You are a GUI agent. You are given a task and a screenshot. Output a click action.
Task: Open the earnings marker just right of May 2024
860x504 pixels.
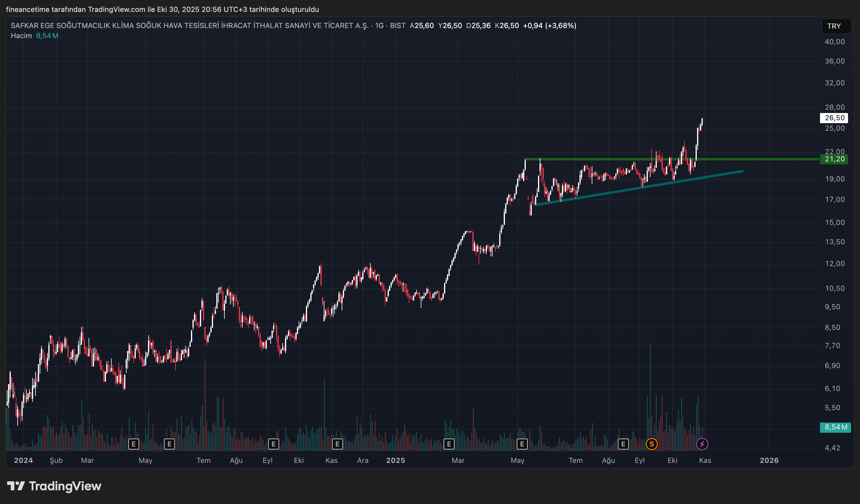[169, 444]
